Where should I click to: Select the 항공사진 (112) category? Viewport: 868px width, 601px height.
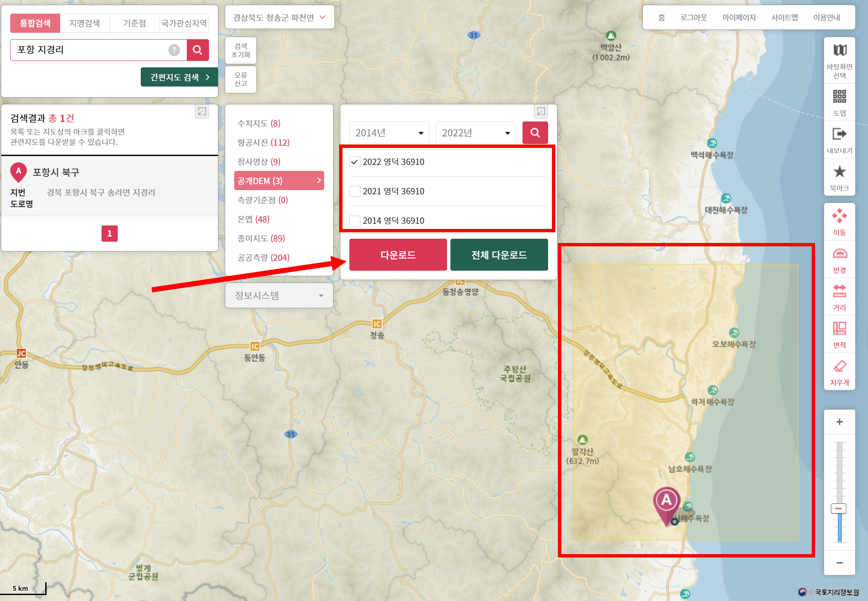[263, 142]
